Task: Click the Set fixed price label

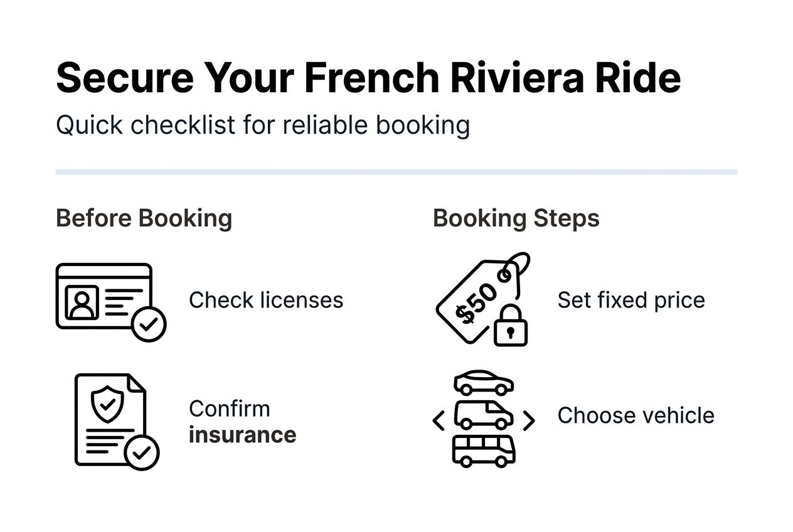Action: point(631,300)
